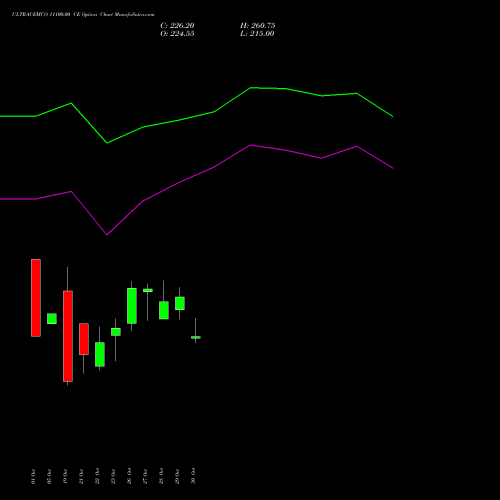Select the green candlestick above 28 Oct

(x=164, y=310)
